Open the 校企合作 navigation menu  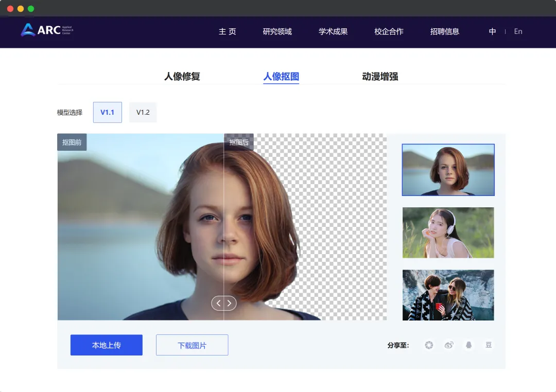(x=389, y=31)
